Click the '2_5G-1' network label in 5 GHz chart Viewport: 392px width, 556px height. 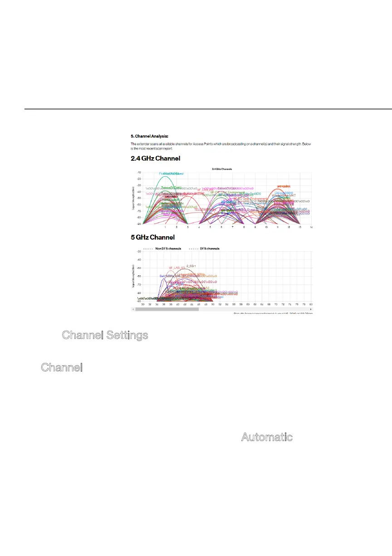tap(191, 266)
